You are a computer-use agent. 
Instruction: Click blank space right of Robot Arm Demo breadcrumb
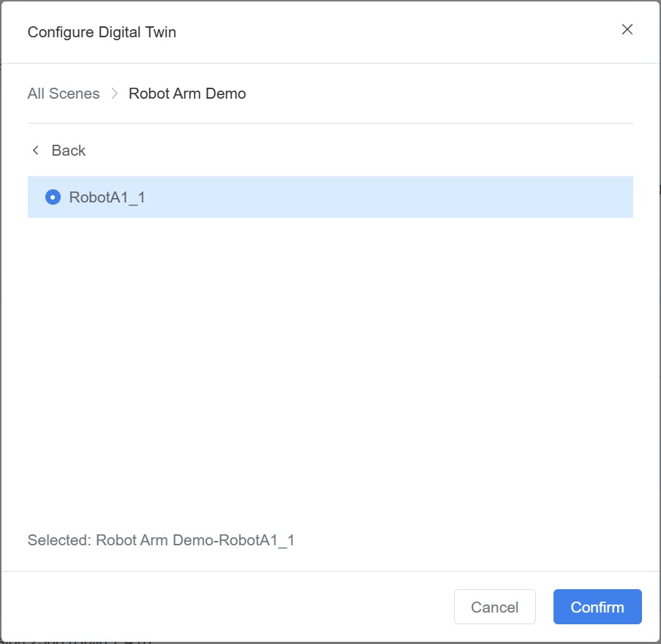pos(439,94)
